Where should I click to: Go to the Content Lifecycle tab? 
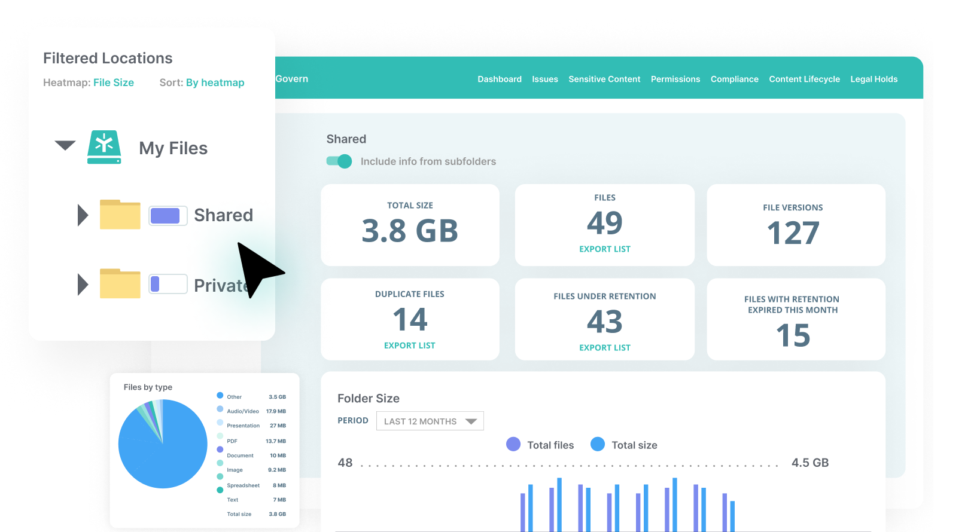804,79
